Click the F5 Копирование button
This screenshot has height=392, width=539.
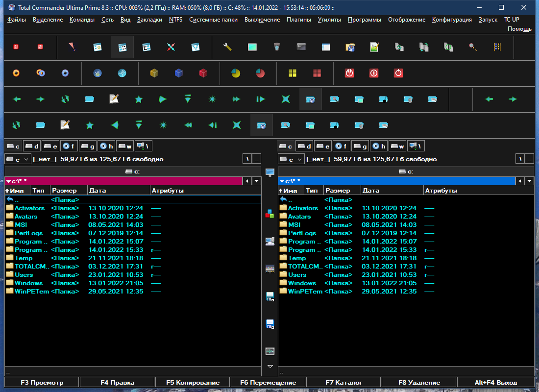coord(193,382)
